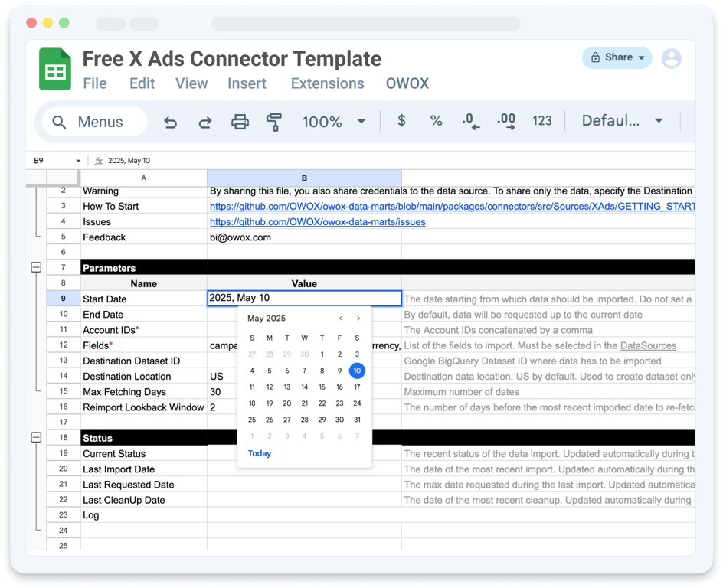Click the redo arrow icon
This screenshot has height=588, width=723.
pos(204,122)
